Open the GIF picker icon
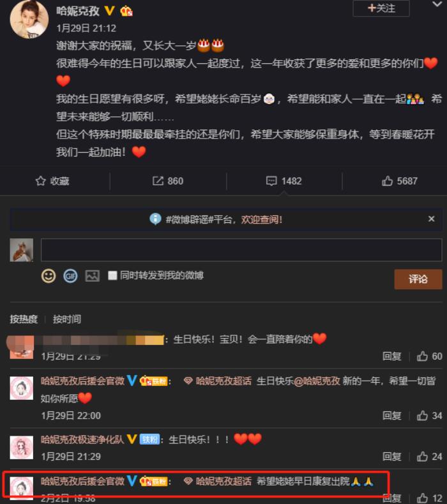This screenshot has height=504, width=447. pyautogui.click(x=70, y=276)
